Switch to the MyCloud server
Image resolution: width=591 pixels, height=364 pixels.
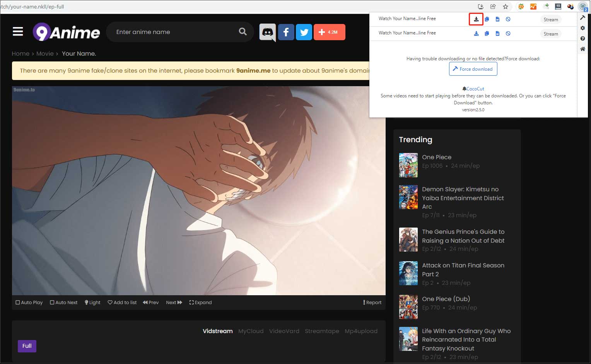[251, 331]
